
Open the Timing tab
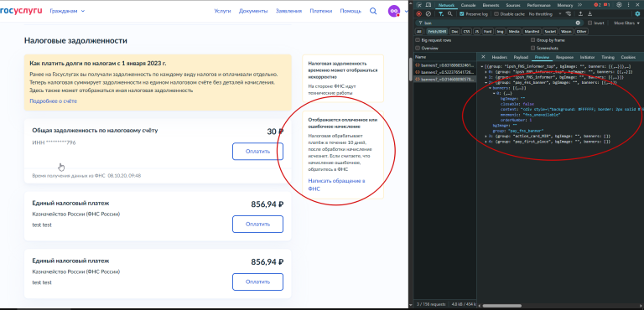(608, 57)
